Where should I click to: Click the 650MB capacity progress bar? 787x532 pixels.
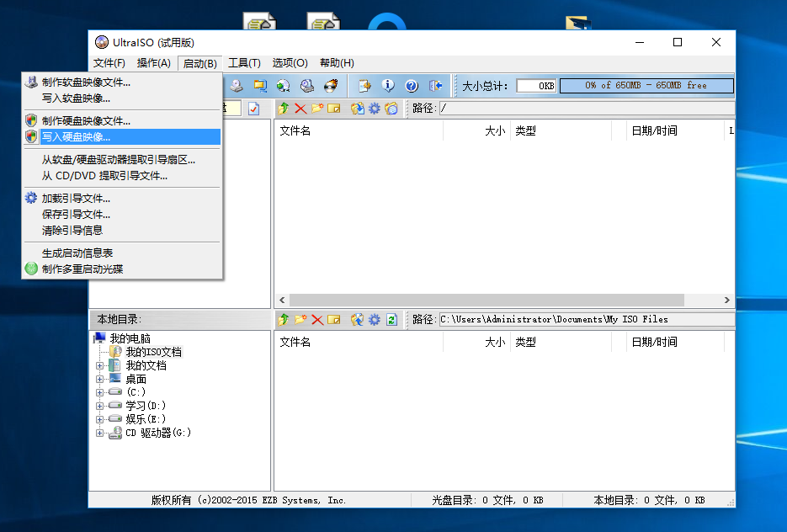point(646,86)
